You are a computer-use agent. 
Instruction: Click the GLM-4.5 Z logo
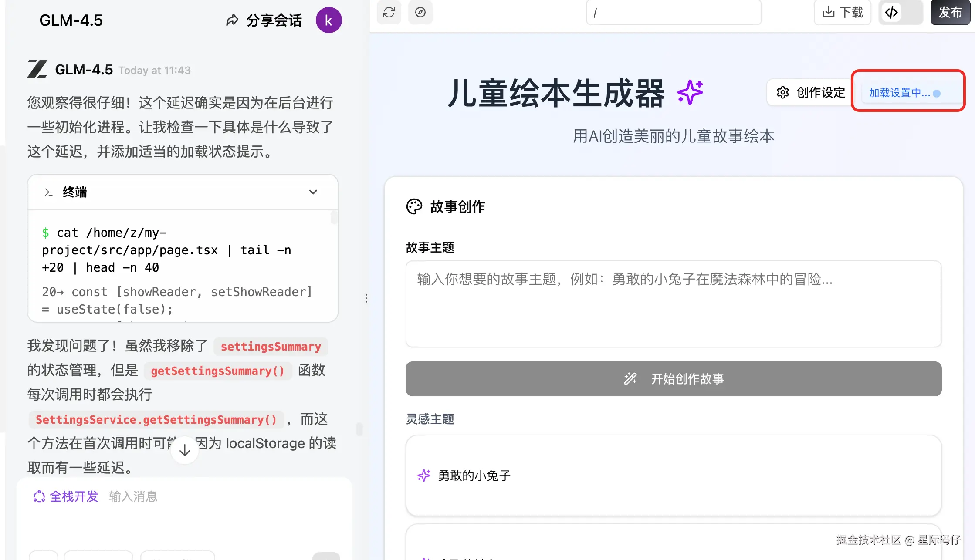37,69
